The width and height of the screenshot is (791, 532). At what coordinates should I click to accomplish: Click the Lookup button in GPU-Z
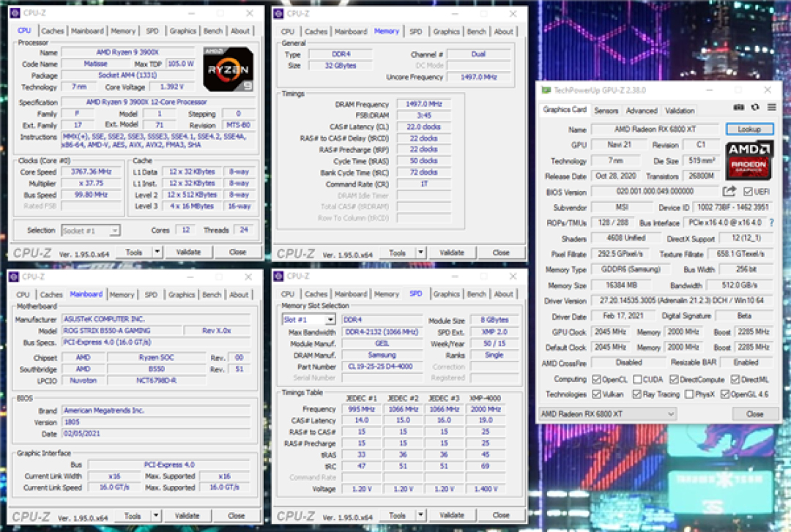point(750,129)
